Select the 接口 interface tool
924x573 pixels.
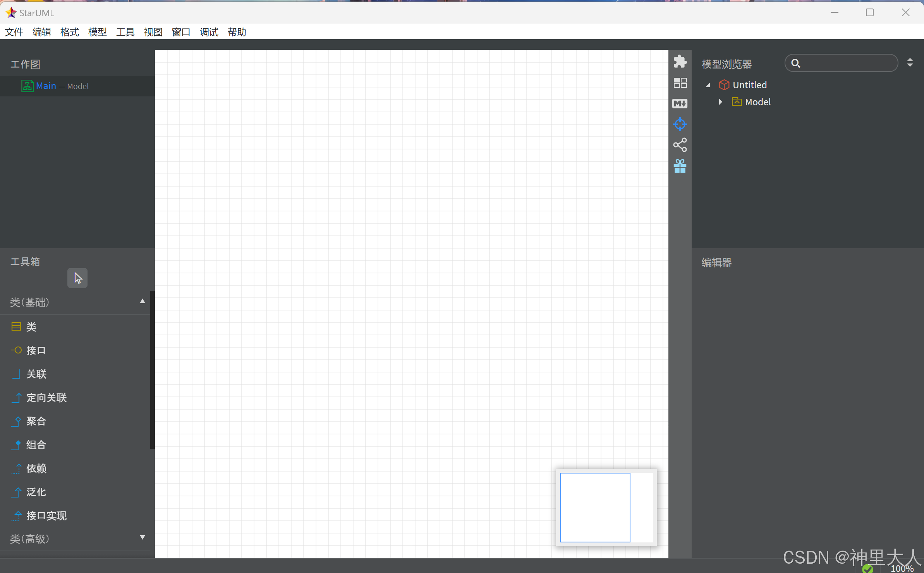[x=36, y=350]
